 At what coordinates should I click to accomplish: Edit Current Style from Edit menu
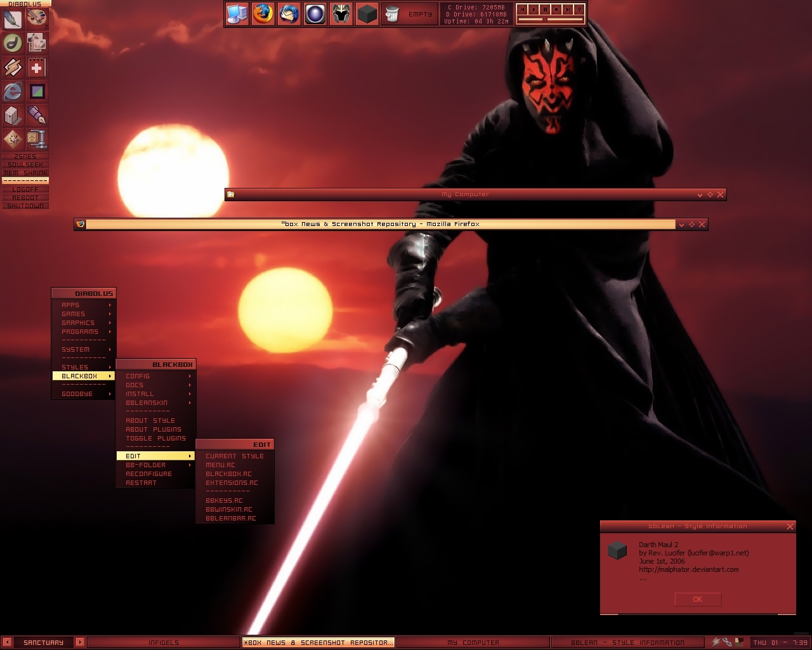[235, 456]
